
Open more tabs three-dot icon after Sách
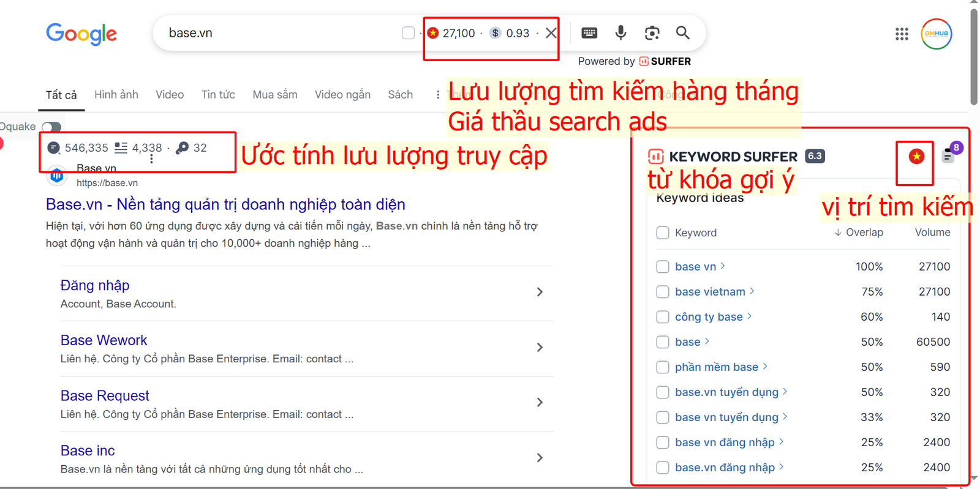[437, 95]
